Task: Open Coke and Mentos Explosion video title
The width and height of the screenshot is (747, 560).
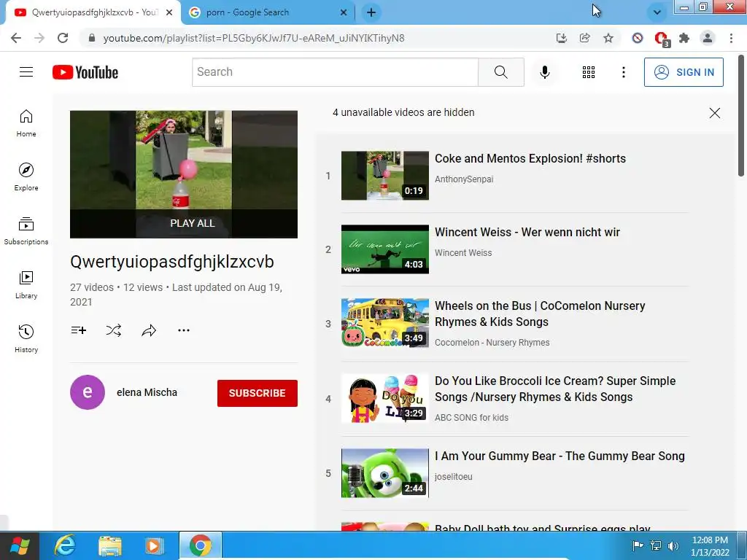Action: point(530,158)
